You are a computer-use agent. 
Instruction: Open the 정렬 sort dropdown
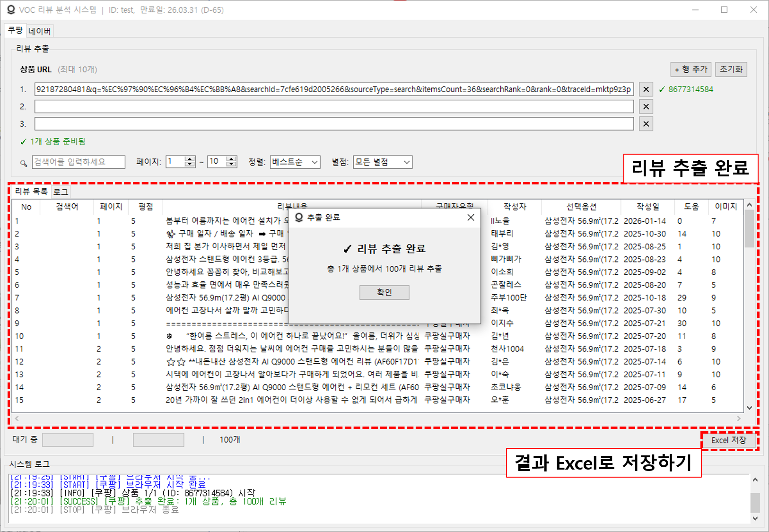click(x=295, y=162)
